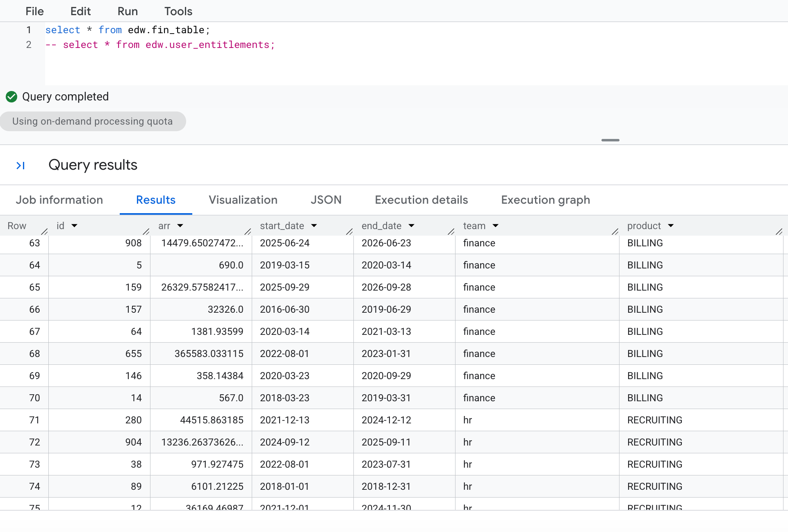Open the JSON tab

[326, 200]
